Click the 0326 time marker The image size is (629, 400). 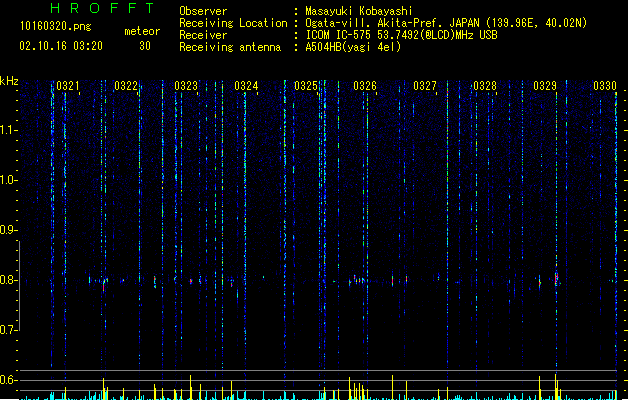click(365, 86)
